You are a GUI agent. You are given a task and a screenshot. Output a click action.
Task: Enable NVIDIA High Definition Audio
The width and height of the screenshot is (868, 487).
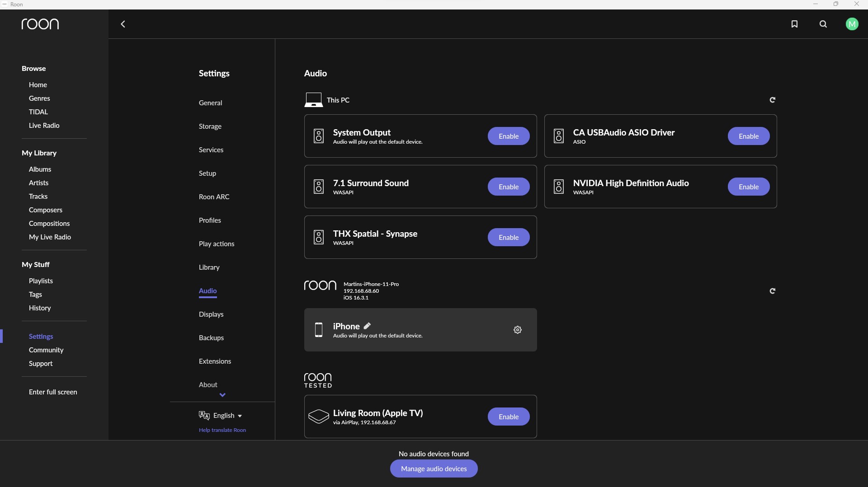click(x=749, y=187)
